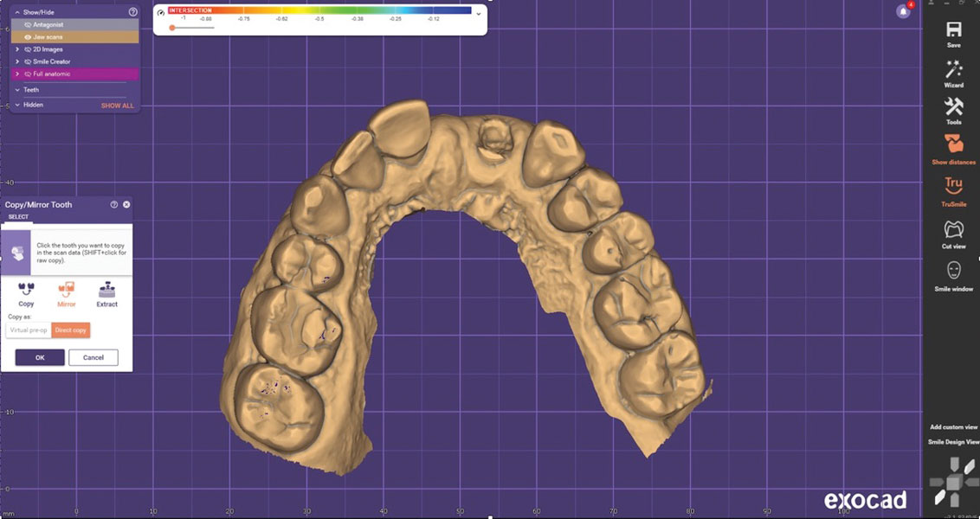Collapse the Show/Hide panel
Viewport: 980px width, 519px height.
pyautogui.click(x=16, y=12)
